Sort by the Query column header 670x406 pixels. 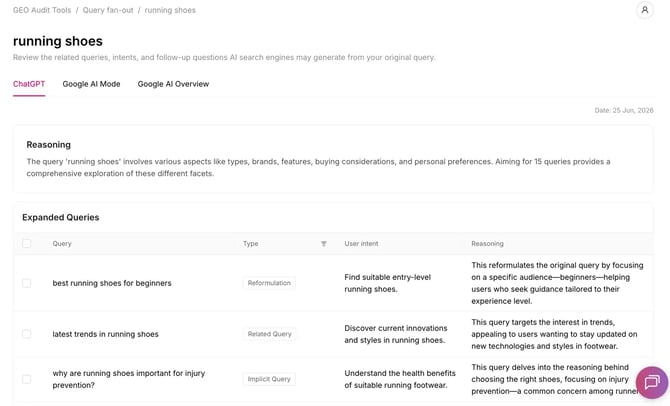pos(62,244)
